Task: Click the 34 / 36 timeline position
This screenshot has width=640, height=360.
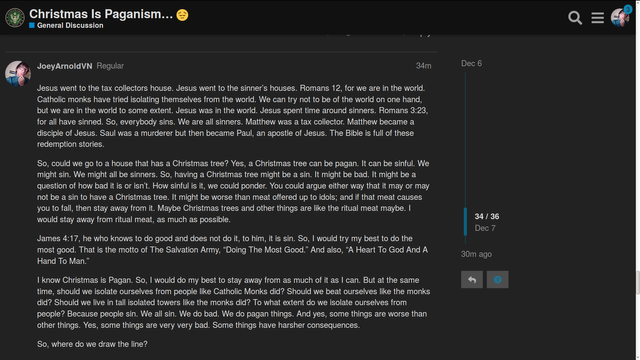Action: (x=487, y=216)
